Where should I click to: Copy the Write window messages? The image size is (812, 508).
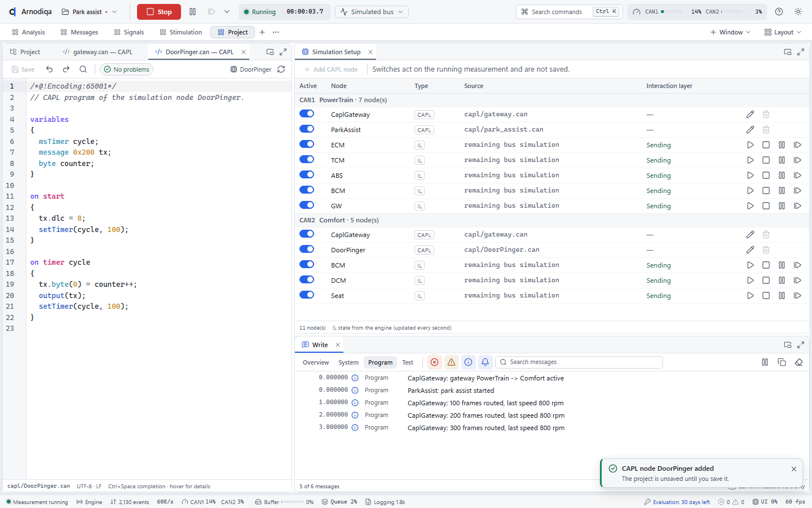pos(782,362)
